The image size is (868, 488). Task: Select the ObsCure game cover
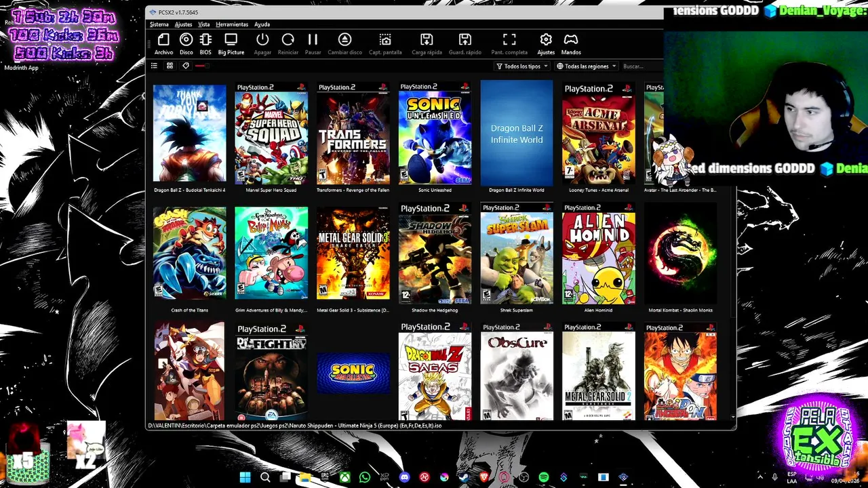pos(517,371)
